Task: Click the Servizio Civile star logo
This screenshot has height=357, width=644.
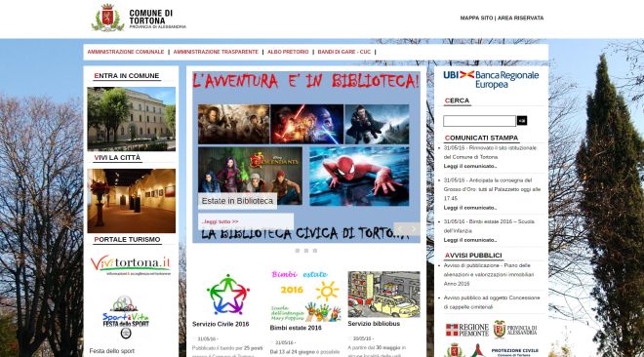Action: [x=228, y=295]
